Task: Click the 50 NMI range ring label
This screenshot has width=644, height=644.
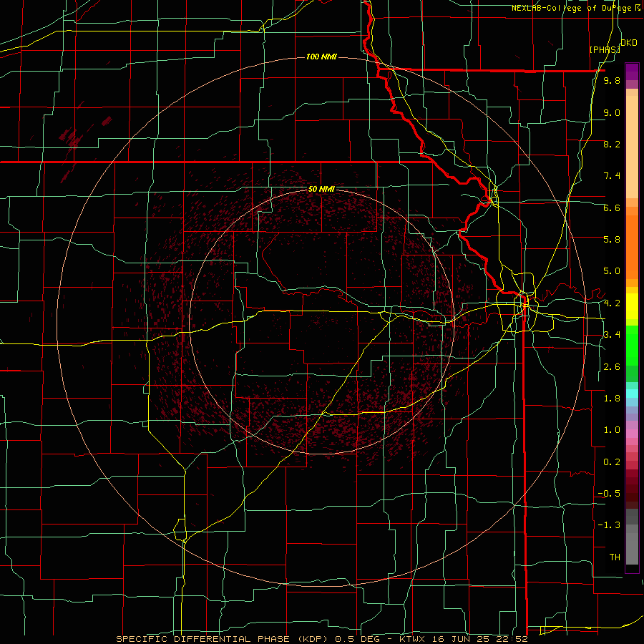Action: coord(321,190)
